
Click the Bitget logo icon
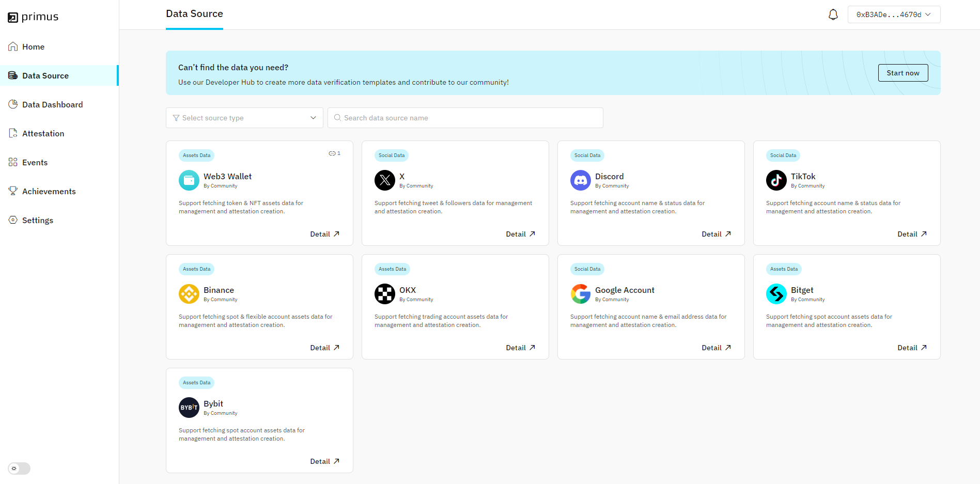pyautogui.click(x=776, y=294)
